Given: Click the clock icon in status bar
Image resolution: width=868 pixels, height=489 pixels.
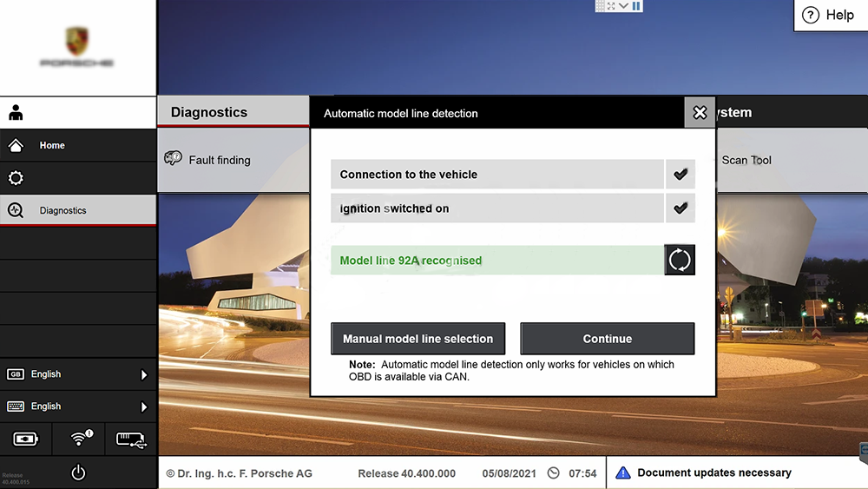Looking at the screenshot, I should [553, 473].
